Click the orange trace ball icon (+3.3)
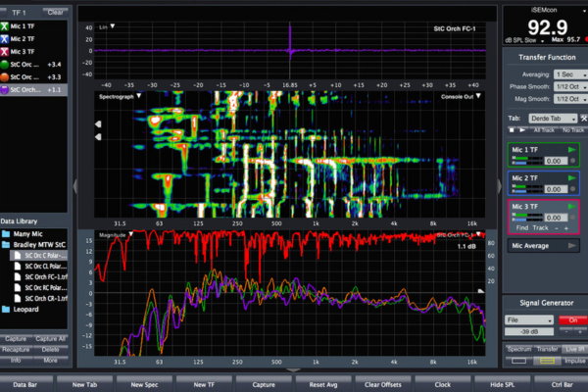The image size is (588, 392). coord(5,77)
